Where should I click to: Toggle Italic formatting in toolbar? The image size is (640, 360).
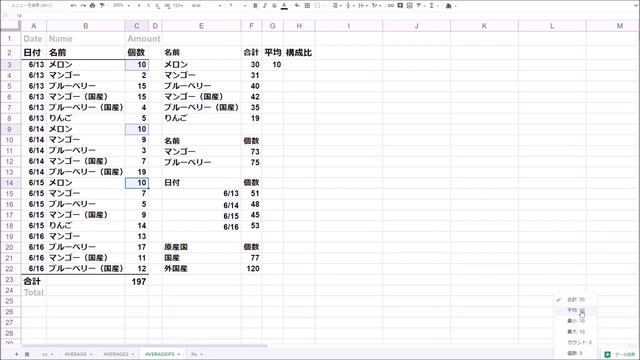(264, 6)
